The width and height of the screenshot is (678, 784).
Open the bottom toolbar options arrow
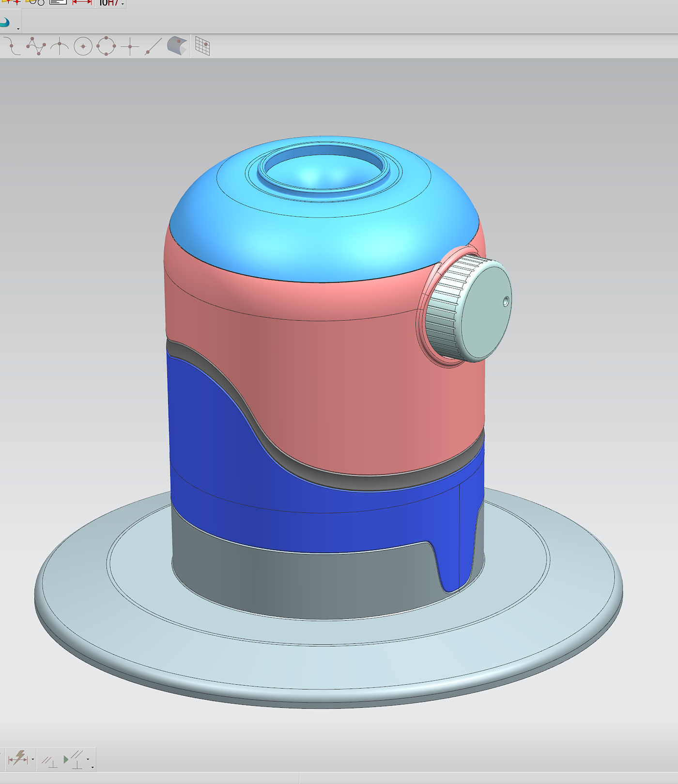pyautogui.click(x=92, y=767)
